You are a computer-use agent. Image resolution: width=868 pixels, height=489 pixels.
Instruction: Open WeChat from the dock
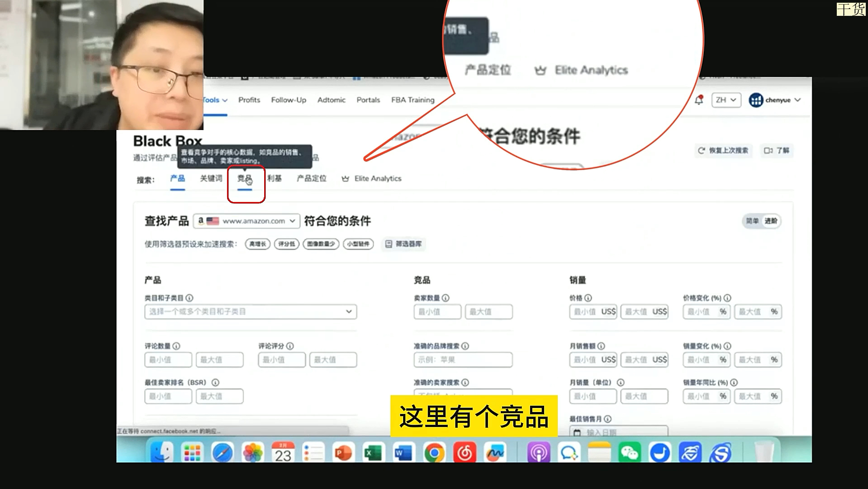pyautogui.click(x=630, y=452)
